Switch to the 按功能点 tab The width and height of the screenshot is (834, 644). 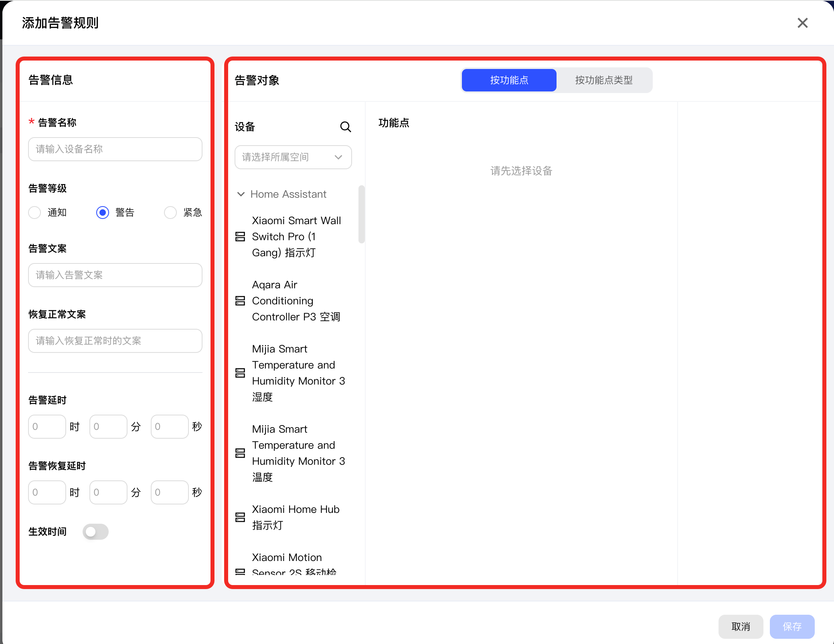[x=509, y=80]
